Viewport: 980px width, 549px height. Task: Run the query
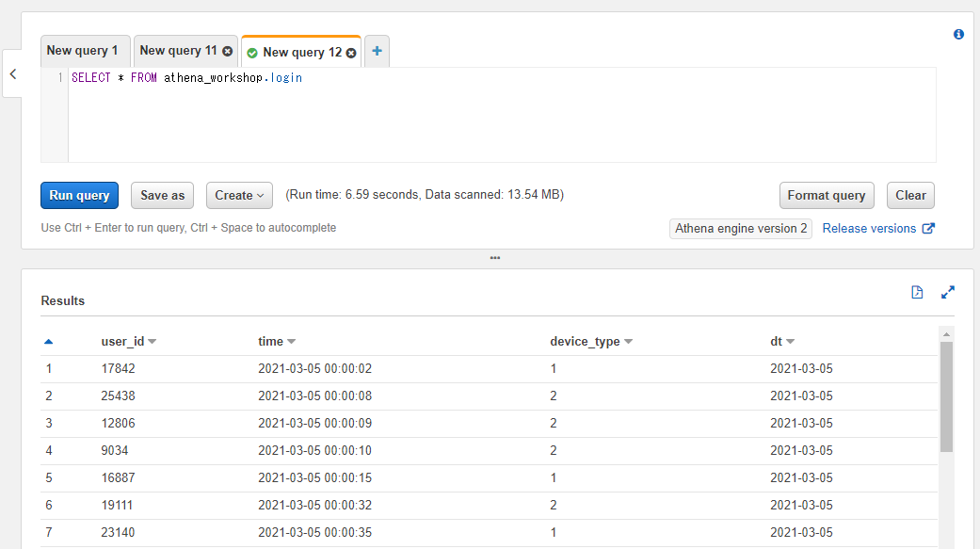pos(79,195)
